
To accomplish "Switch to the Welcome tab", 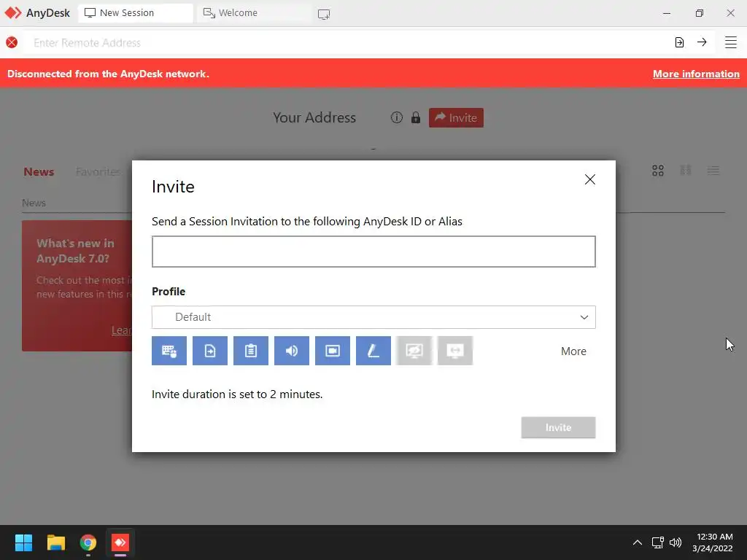I will 253,13.
